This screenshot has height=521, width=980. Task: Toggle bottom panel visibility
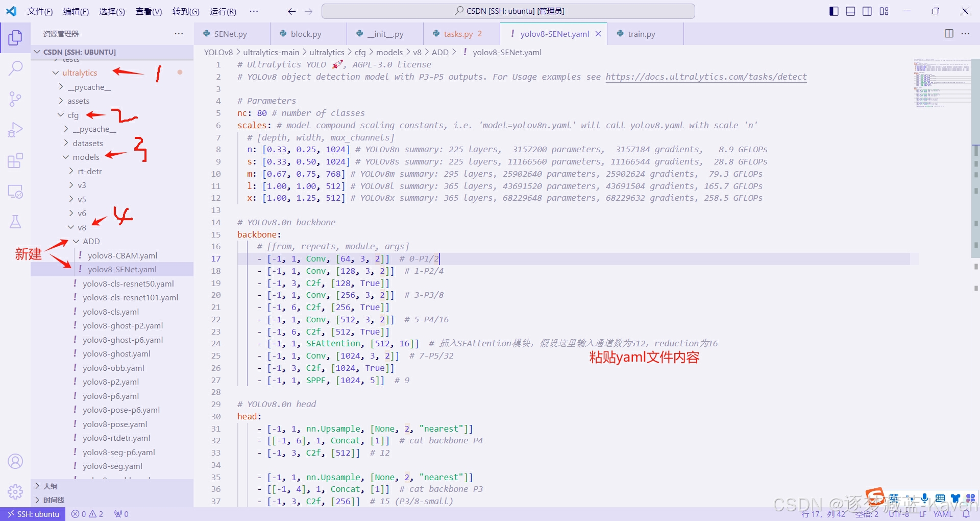[850, 11]
